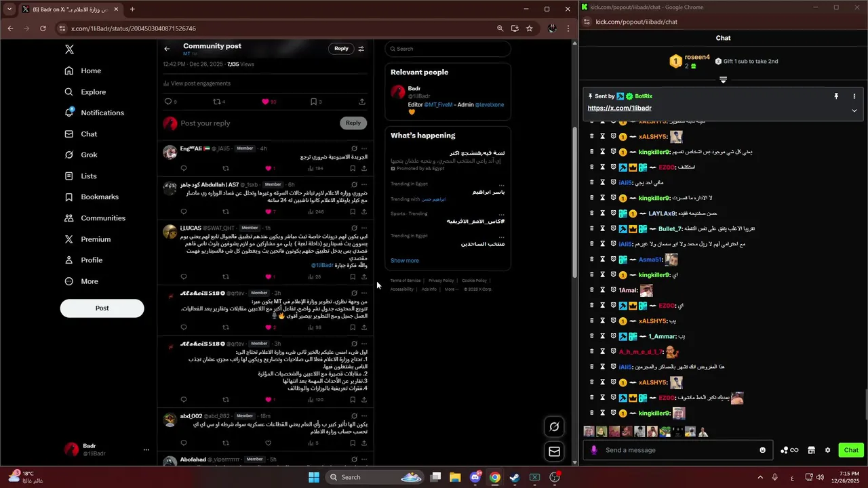Click the X Search box
The image size is (868, 488).
pos(448,49)
